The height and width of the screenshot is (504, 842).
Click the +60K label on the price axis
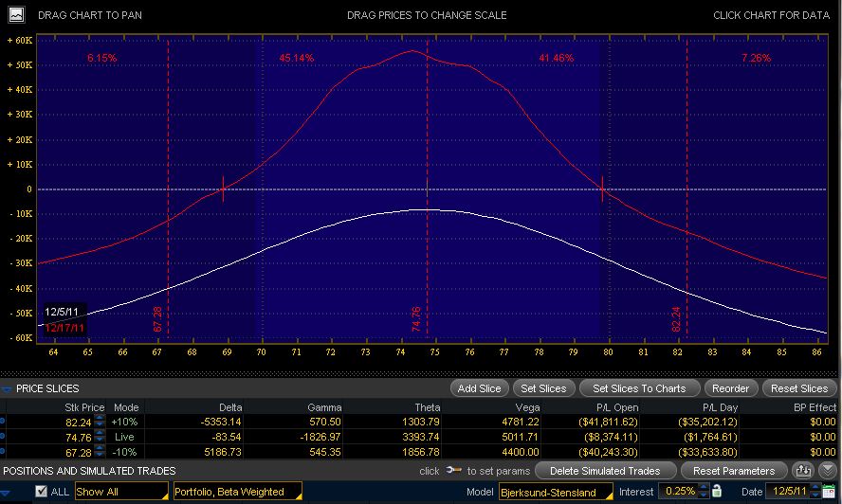tap(20, 40)
